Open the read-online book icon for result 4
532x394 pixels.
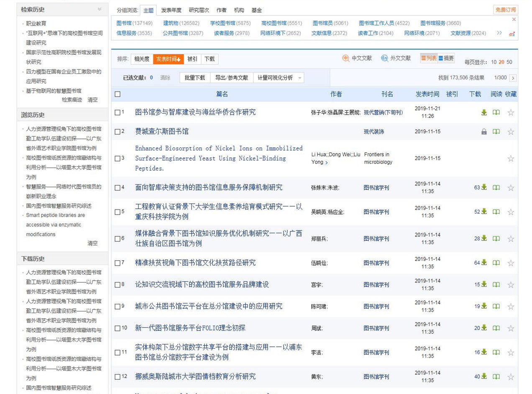[x=496, y=188]
